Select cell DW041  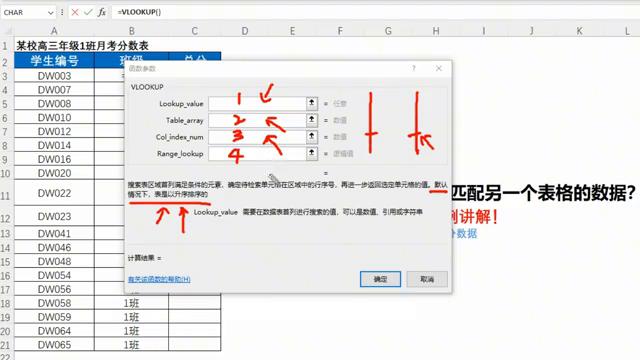click(54, 234)
